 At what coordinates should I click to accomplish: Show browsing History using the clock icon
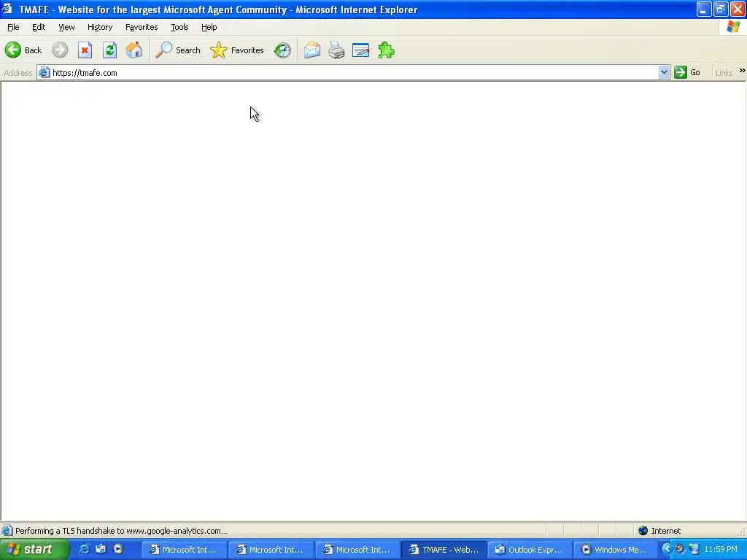tap(282, 50)
